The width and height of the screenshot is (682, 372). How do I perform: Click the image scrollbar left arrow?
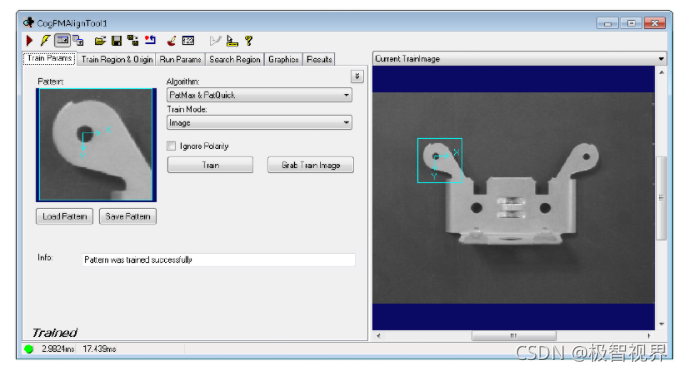coord(378,336)
